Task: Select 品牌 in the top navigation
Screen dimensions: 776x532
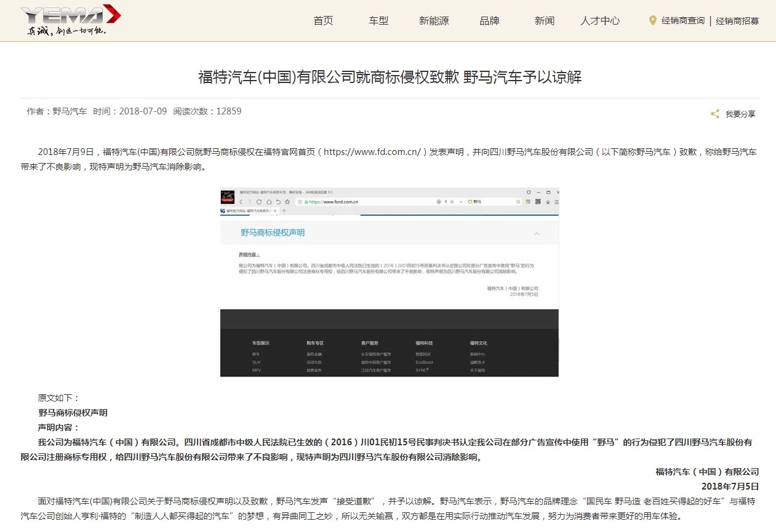Action: [x=489, y=21]
